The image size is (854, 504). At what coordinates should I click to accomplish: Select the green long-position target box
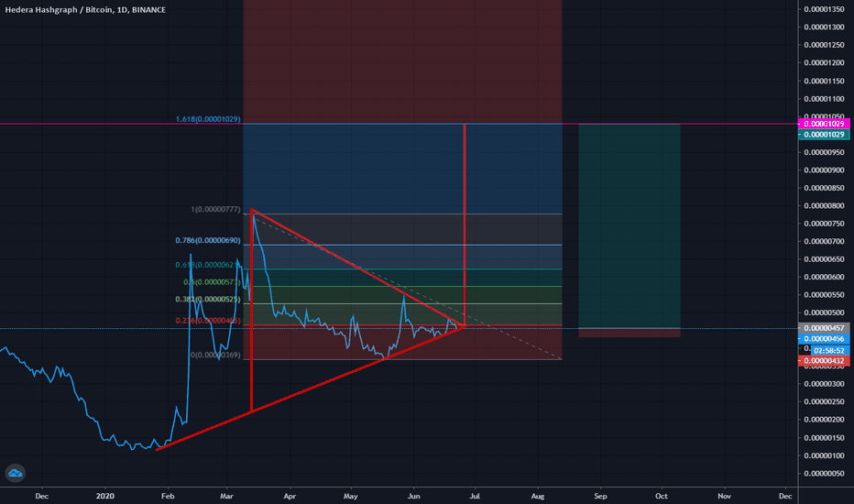click(630, 226)
